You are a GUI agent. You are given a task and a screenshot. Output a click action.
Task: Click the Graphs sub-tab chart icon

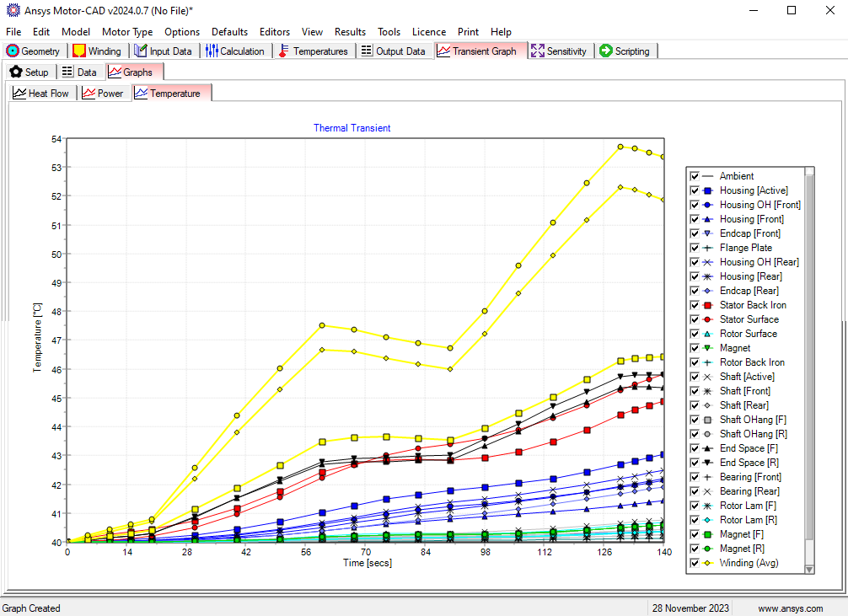tap(114, 72)
